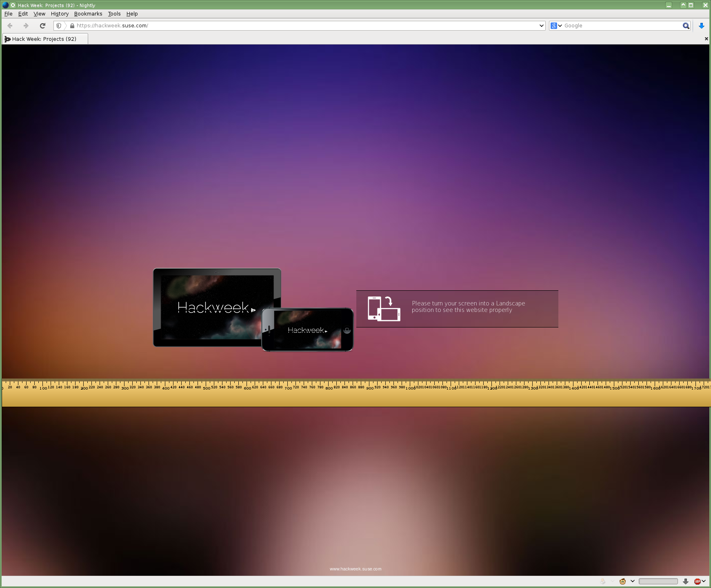Viewport: 711px width, 588px height.
Task: Click the Nightly globe icon in the title bar
Action: pyautogui.click(x=5, y=5)
